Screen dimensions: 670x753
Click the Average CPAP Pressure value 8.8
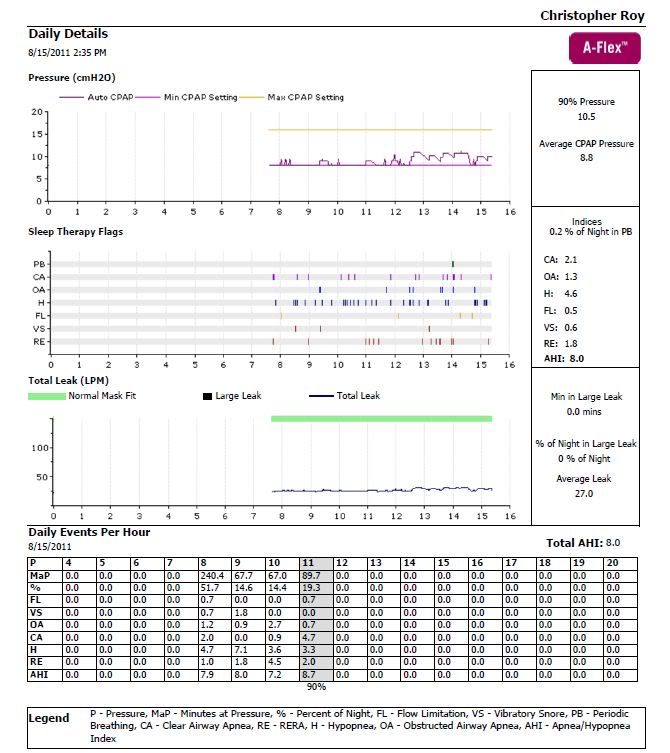(x=586, y=158)
